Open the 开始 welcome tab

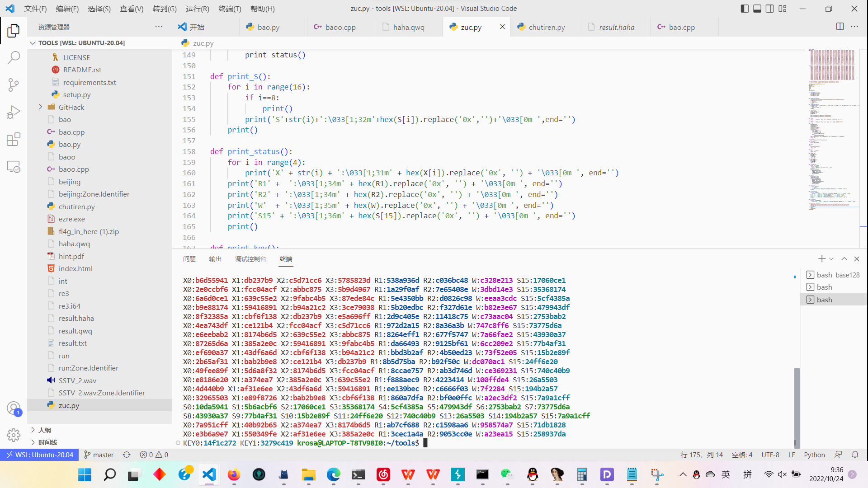[x=205, y=27]
